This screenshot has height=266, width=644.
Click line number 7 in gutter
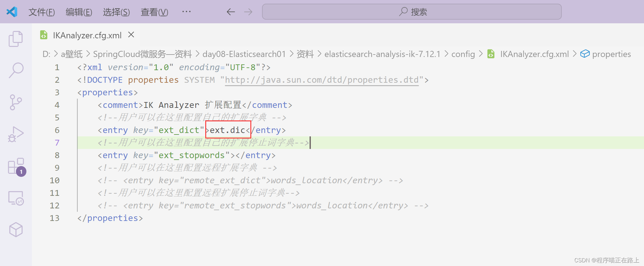[x=57, y=143]
